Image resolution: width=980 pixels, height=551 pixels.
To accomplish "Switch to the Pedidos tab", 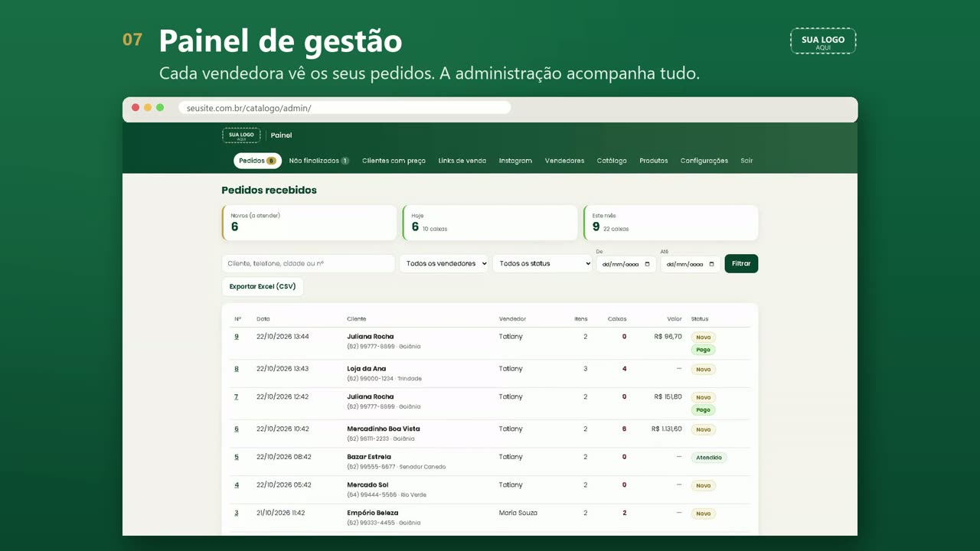I will coord(257,161).
